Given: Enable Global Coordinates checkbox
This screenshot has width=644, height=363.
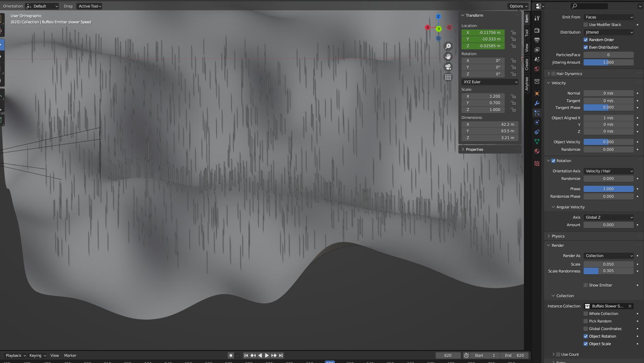Looking at the screenshot, I should coord(586,329).
